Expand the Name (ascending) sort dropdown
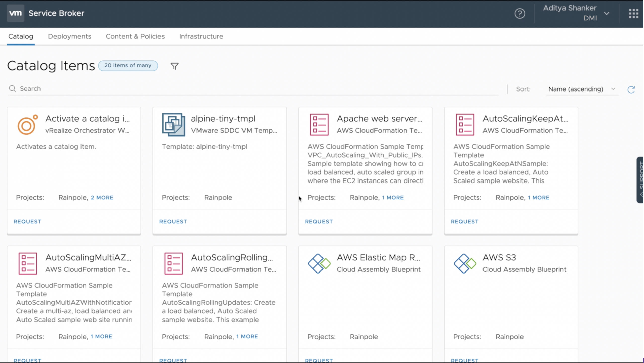 click(x=582, y=89)
